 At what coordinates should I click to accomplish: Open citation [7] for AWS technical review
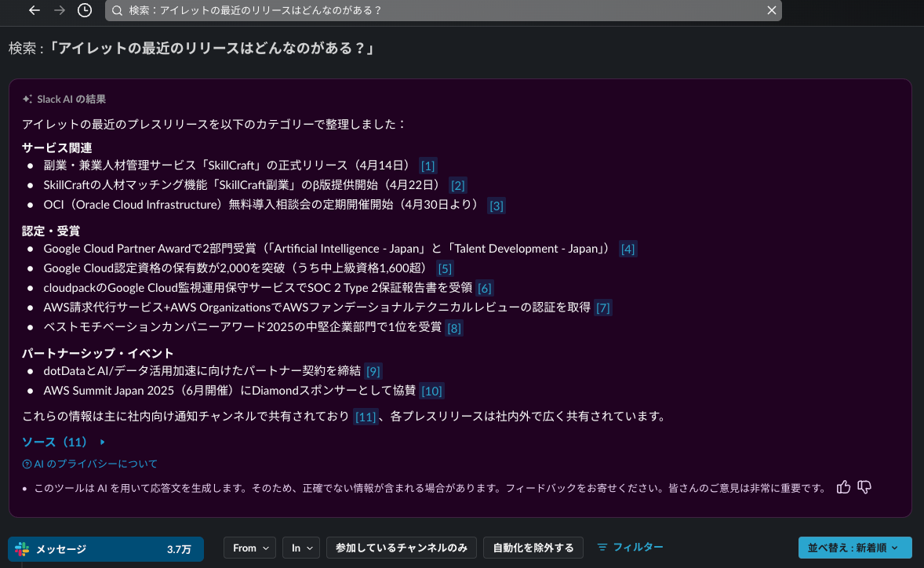pos(603,308)
